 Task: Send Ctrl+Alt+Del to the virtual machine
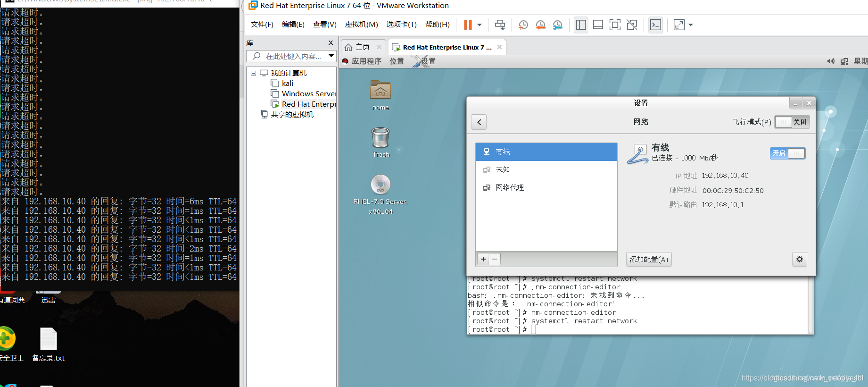[x=500, y=25]
